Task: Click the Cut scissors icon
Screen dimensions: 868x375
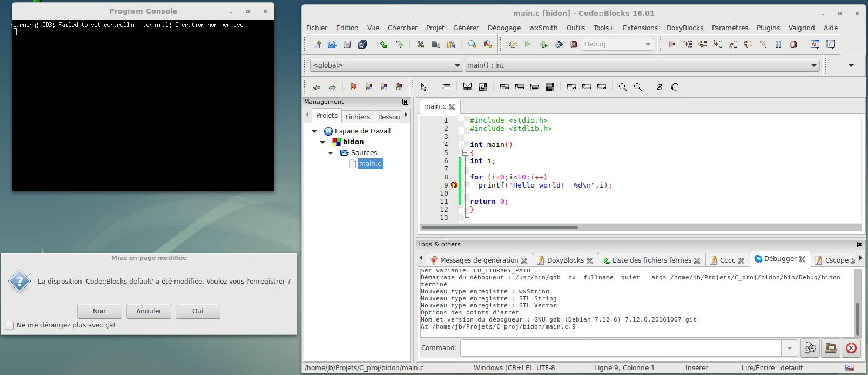Action: (420, 44)
